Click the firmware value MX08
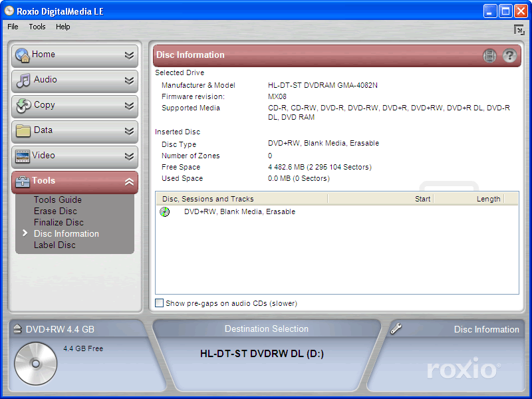The image size is (532, 399). pyautogui.click(x=277, y=96)
